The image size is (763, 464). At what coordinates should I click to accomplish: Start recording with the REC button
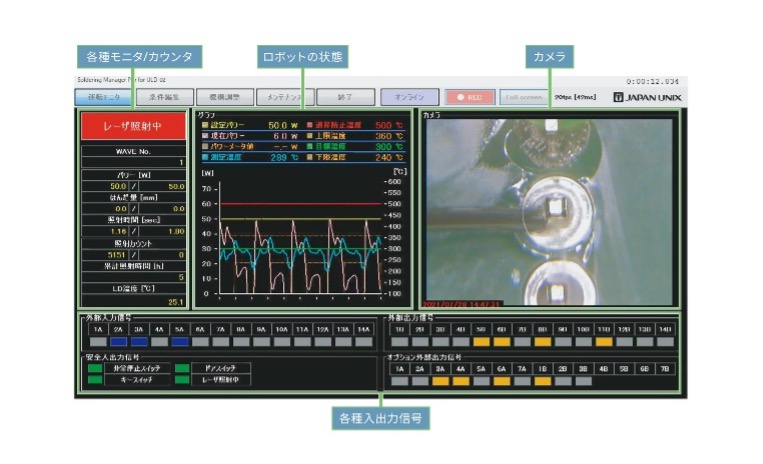coord(470,97)
